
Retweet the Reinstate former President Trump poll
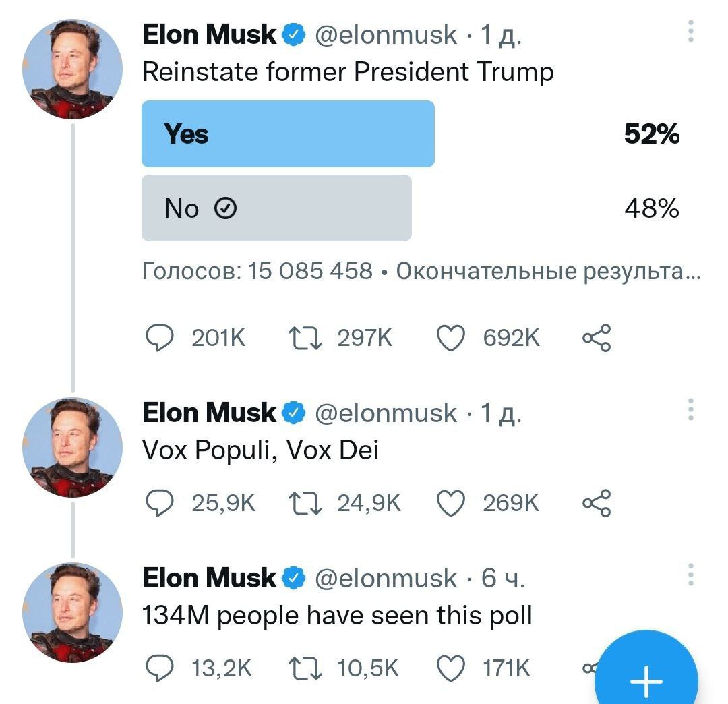[305, 337]
